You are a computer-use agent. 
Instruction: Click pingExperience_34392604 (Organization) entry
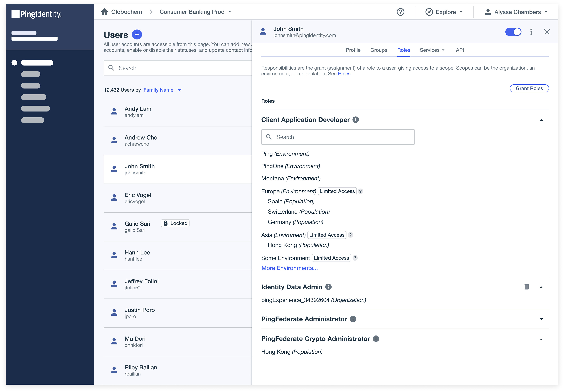(x=314, y=300)
